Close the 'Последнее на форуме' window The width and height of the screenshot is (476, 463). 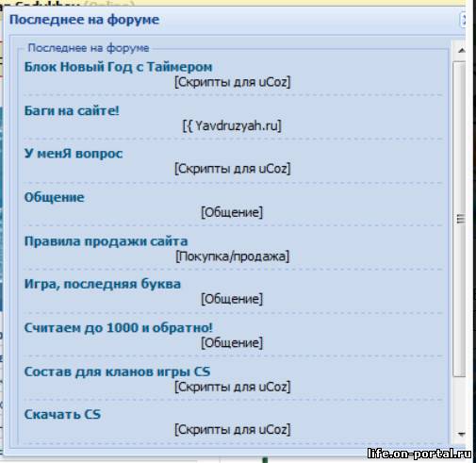[x=463, y=20]
